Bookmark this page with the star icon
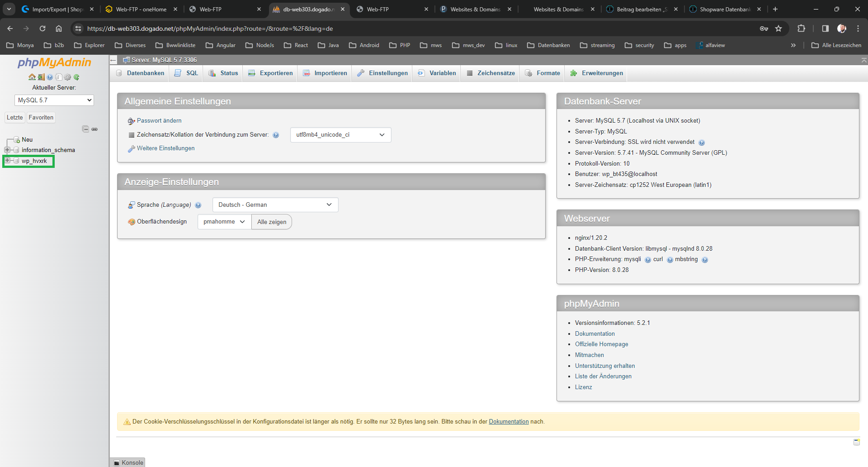868x467 pixels. [x=778, y=29]
